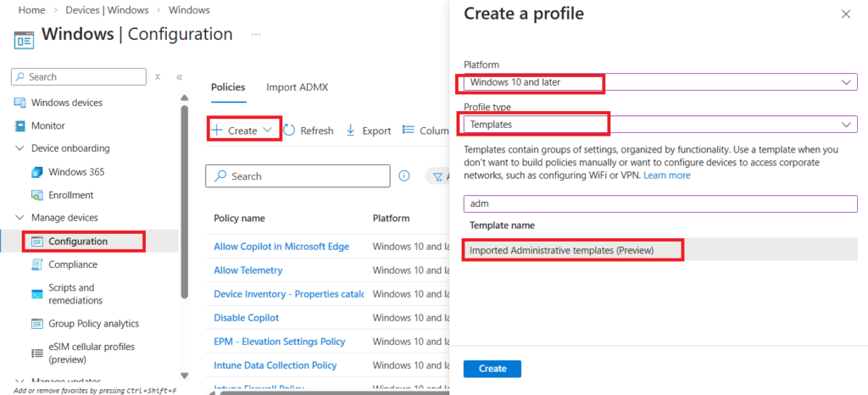Open the Learn more link
The width and height of the screenshot is (868, 395).
pos(667,175)
